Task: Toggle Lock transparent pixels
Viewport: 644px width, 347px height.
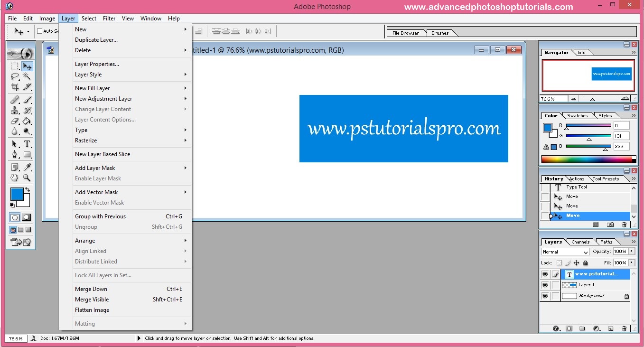Action: pyautogui.click(x=559, y=263)
